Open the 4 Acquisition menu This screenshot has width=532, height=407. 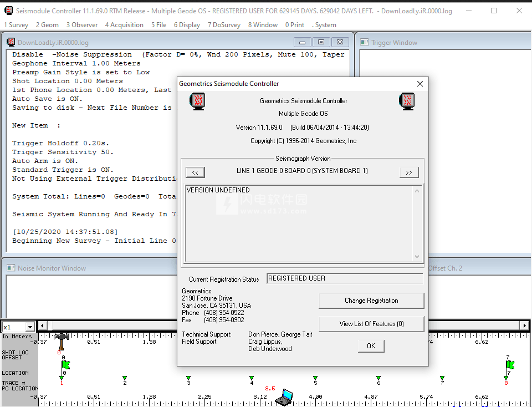[124, 25]
